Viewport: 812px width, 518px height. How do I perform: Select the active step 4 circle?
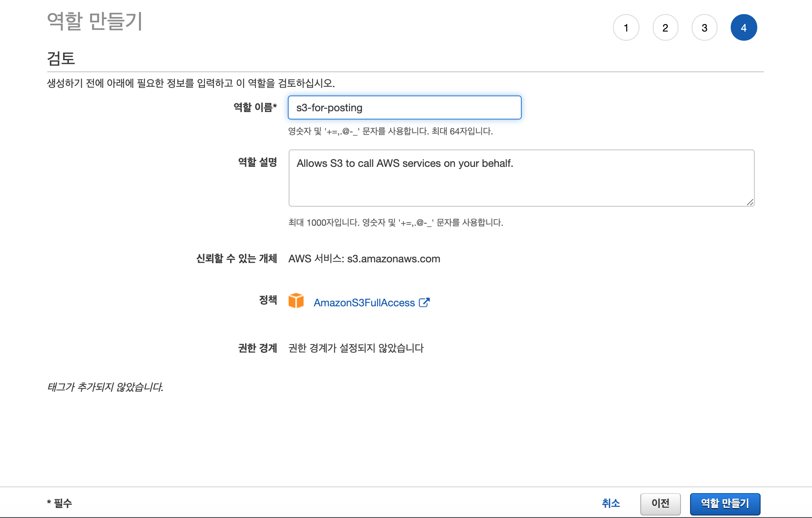(744, 28)
